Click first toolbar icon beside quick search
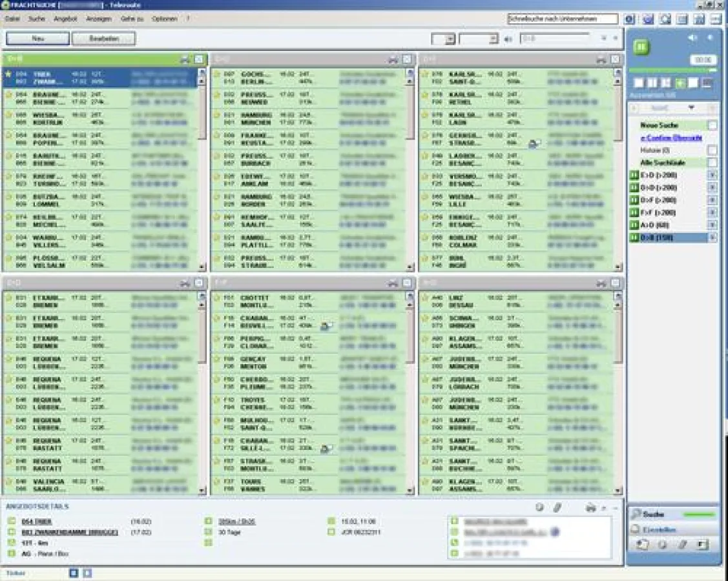The image size is (728, 581). 629,19
